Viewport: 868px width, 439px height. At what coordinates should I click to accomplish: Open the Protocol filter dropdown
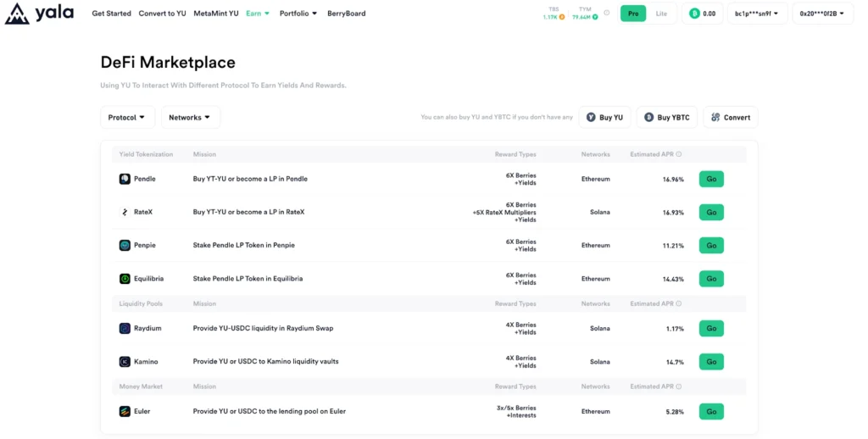(127, 117)
